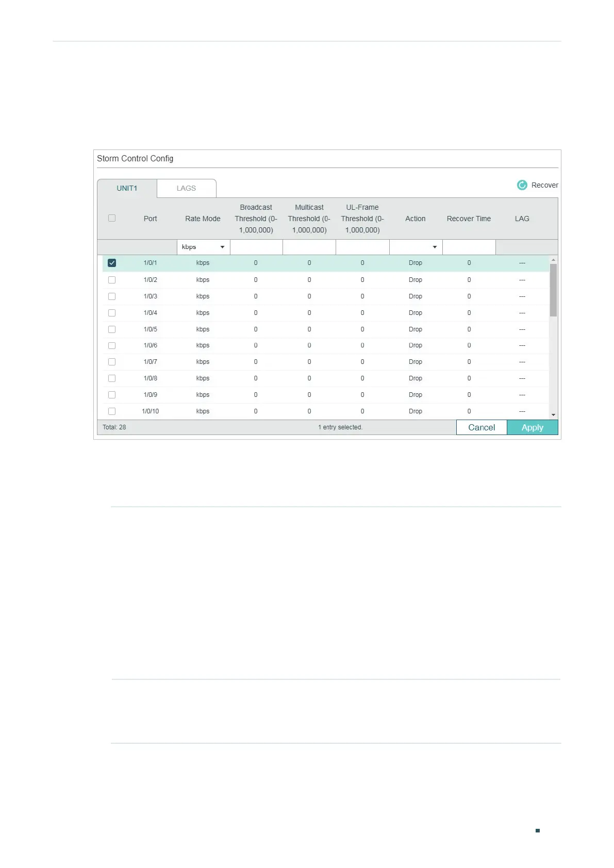Check the port 1/0/8 checkbox
Screen dimensions: 614x868
coord(112,378)
